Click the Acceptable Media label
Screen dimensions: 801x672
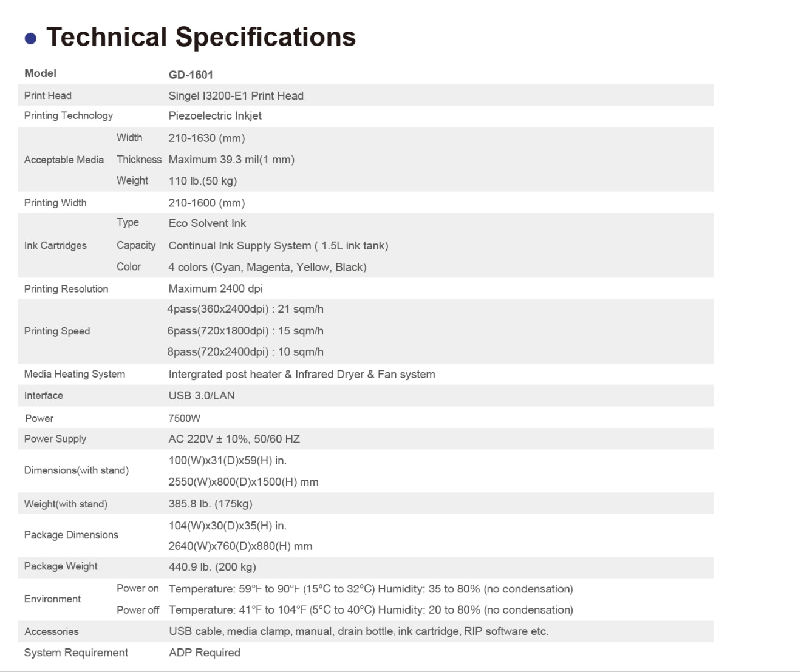pyautogui.click(x=64, y=160)
